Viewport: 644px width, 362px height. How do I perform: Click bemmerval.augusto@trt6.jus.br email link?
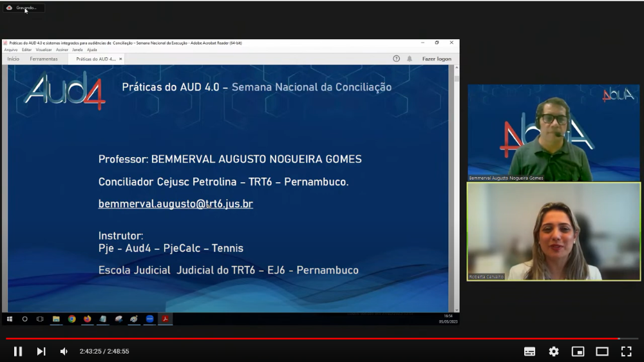pyautogui.click(x=175, y=204)
